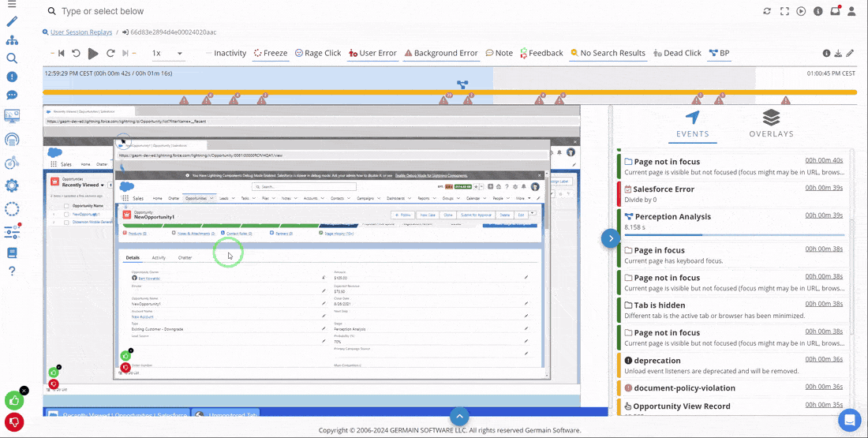The image size is (868, 438).
Task: Toggle the Freeze event filter
Action: pyautogui.click(x=271, y=53)
